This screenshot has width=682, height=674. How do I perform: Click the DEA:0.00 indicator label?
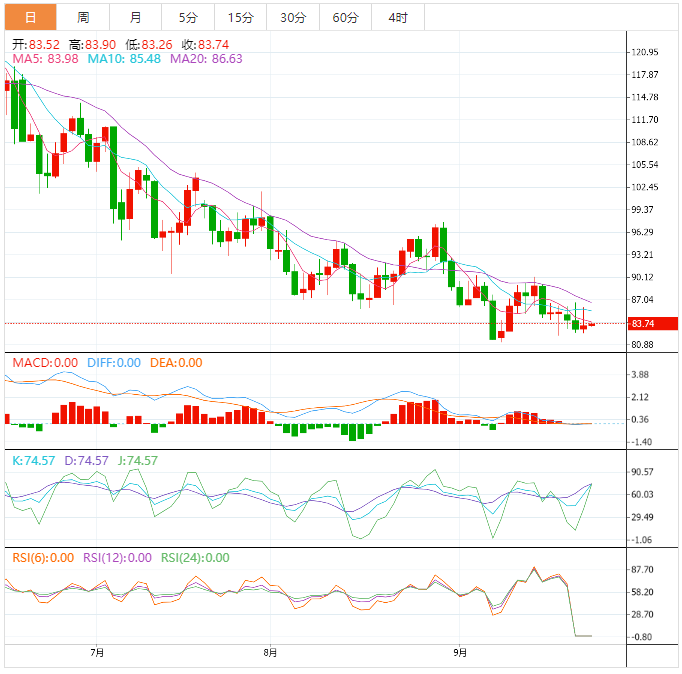pyautogui.click(x=176, y=363)
